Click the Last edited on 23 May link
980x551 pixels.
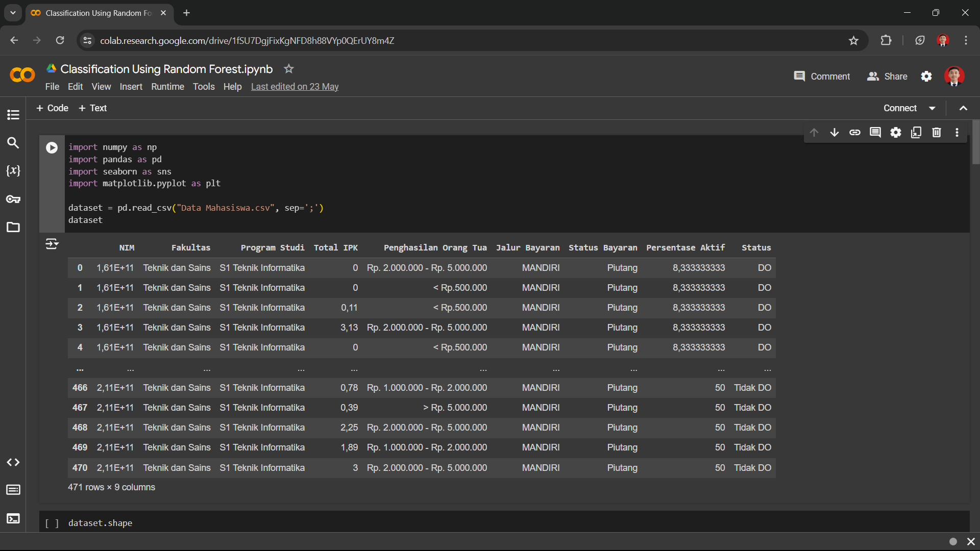coord(295,87)
